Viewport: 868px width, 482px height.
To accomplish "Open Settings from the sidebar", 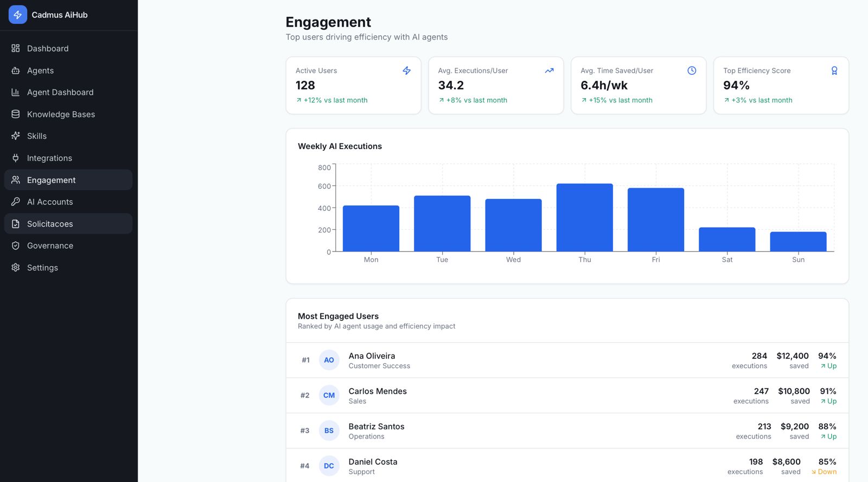I will [x=68, y=268].
